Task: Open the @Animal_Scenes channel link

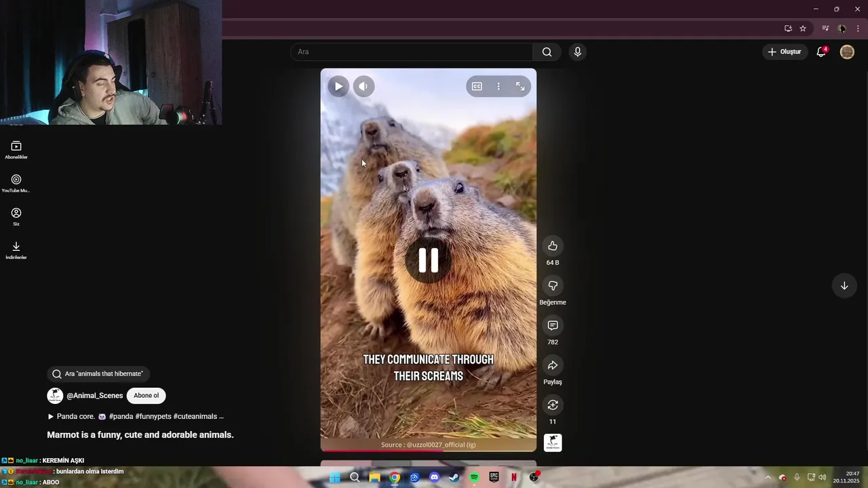Action: pyautogui.click(x=95, y=396)
